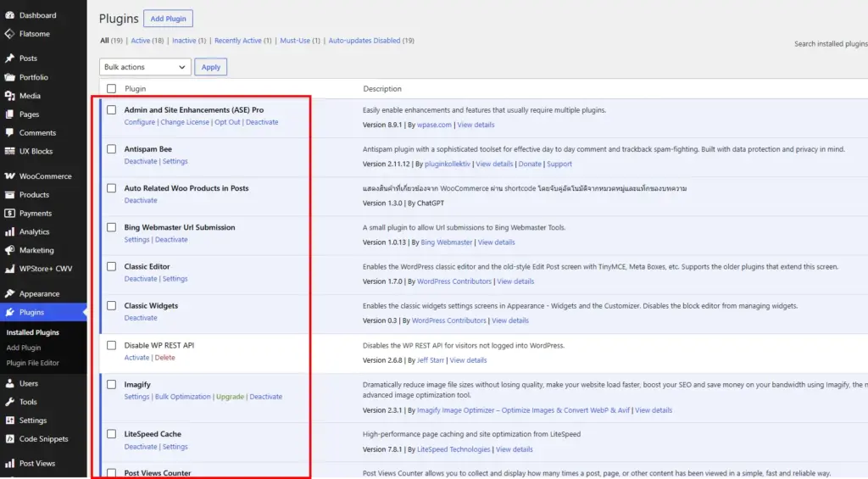Image resolution: width=868 pixels, height=479 pixels.
Task: Click the Users person icon
Action: click(10, 383)
